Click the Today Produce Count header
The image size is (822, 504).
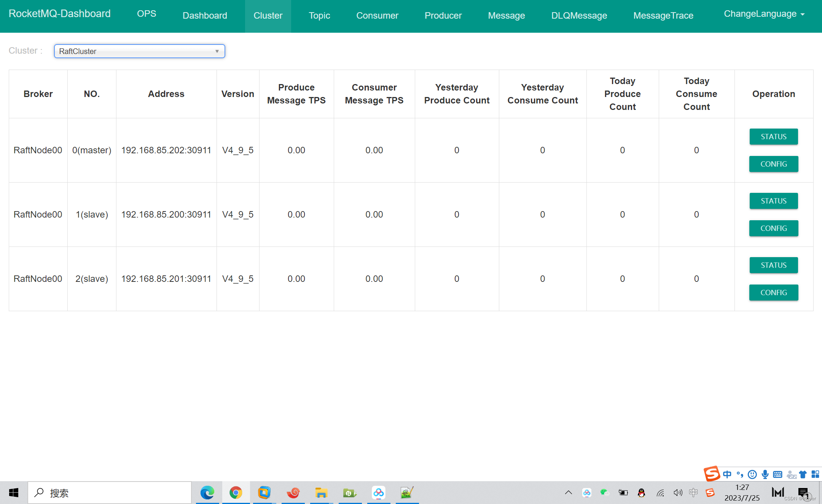tap(623, 94)
